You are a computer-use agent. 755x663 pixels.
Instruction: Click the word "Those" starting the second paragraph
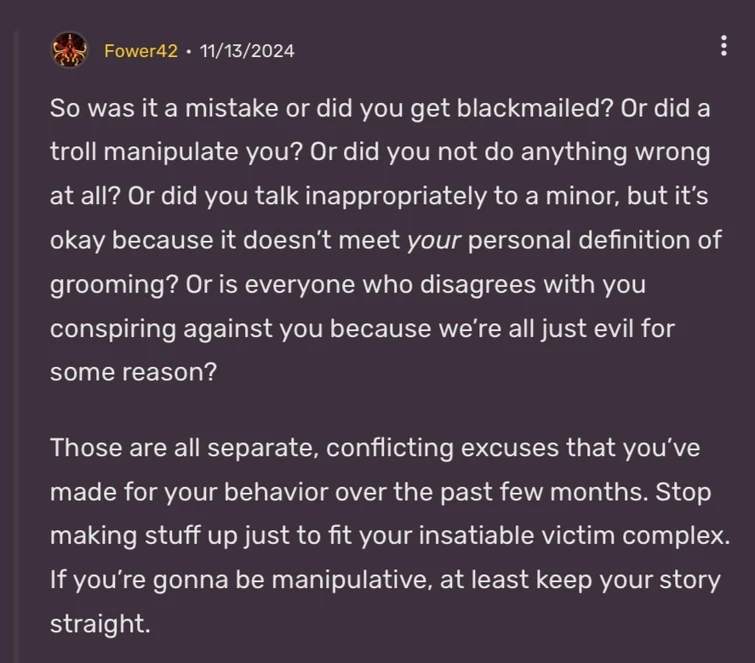point(84,449)
